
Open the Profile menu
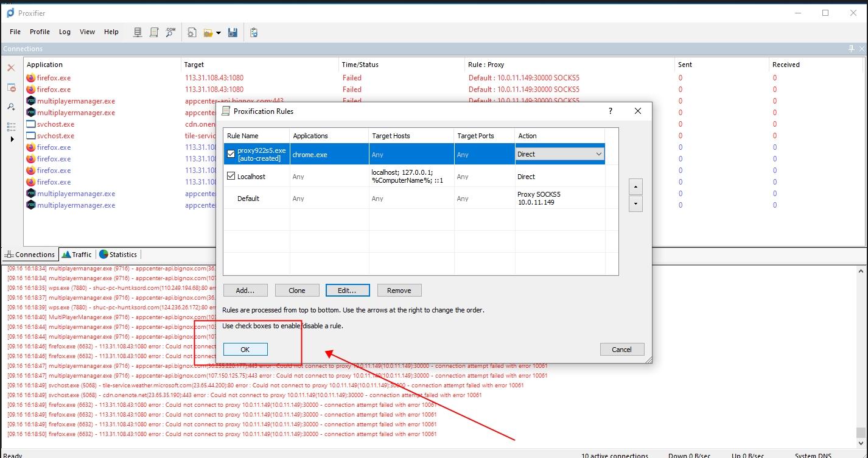[40, 32]
